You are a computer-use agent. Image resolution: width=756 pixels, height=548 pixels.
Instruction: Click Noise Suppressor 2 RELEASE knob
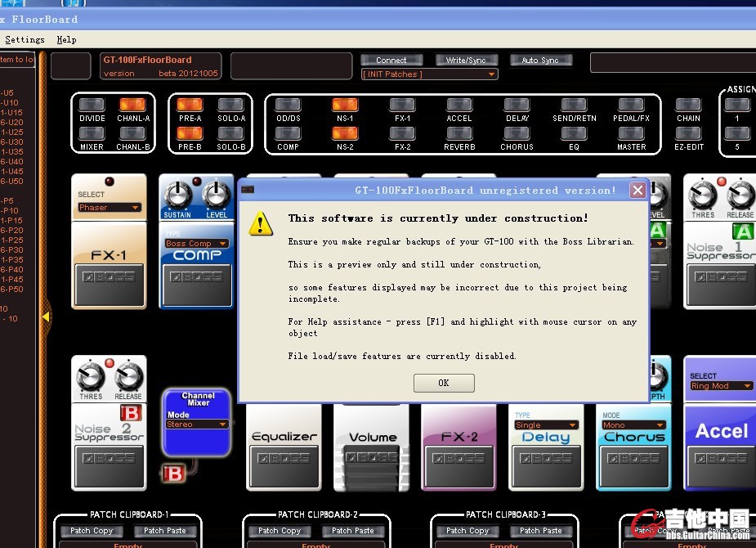(129, 377)
